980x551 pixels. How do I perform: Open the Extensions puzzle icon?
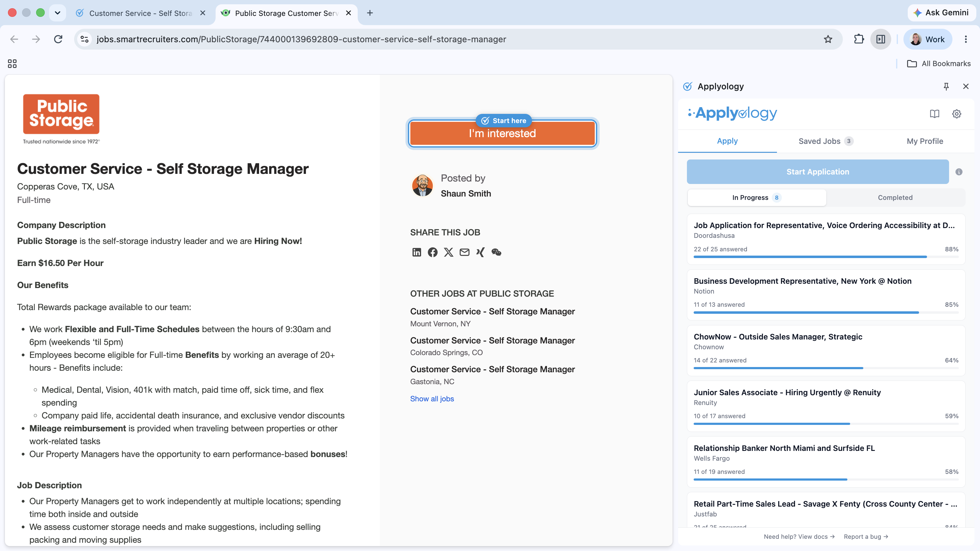click(x=859, y=39)
